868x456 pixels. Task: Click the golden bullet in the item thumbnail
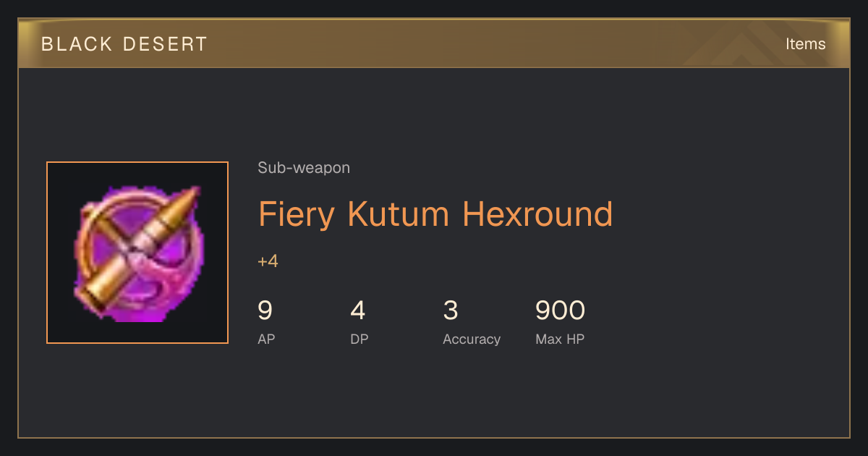click(x=137, y=246)
